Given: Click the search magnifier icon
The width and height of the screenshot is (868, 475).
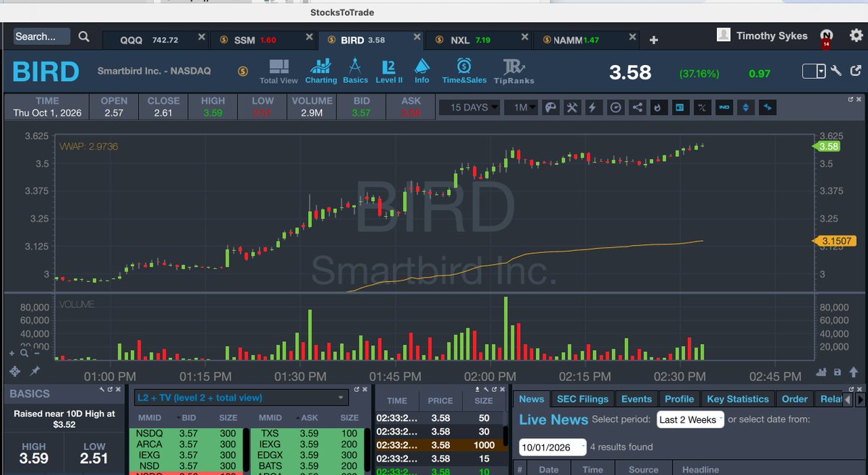Looking at the screenshot, I should [84, 37].
